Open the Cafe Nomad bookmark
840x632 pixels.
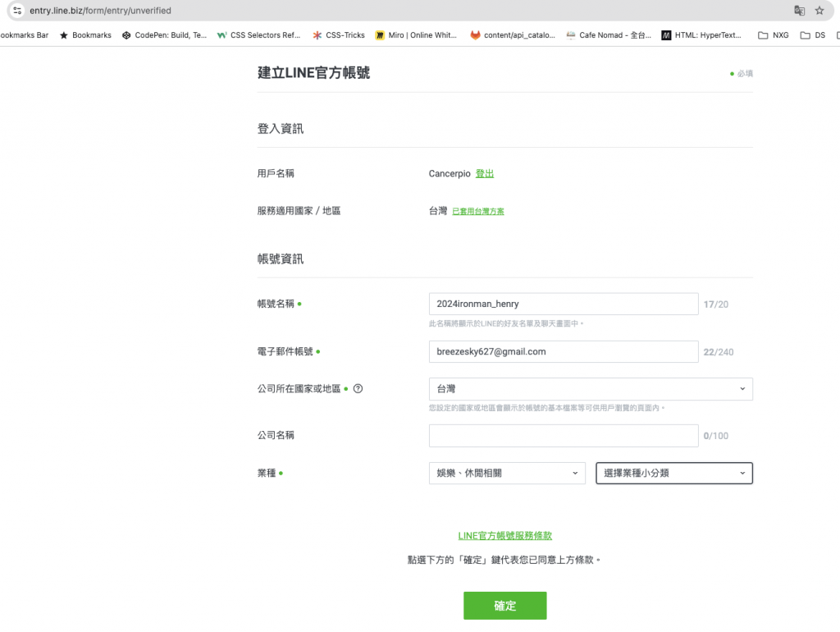tap(609, 34)
